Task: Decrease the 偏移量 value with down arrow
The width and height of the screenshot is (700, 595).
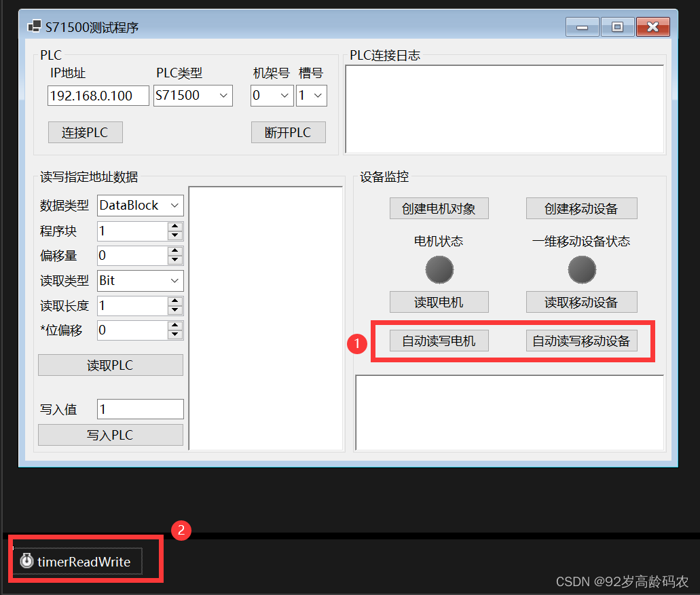Action: point(175,261)
